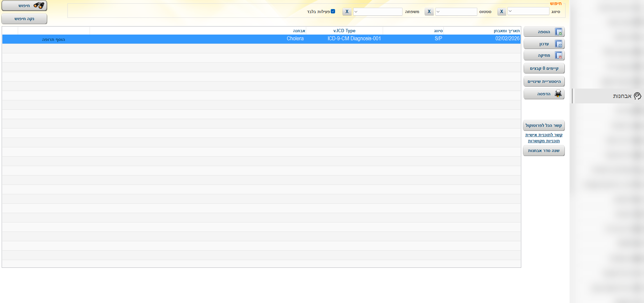Click the הוסף תרופה link in Cholera row

point(54,40)
